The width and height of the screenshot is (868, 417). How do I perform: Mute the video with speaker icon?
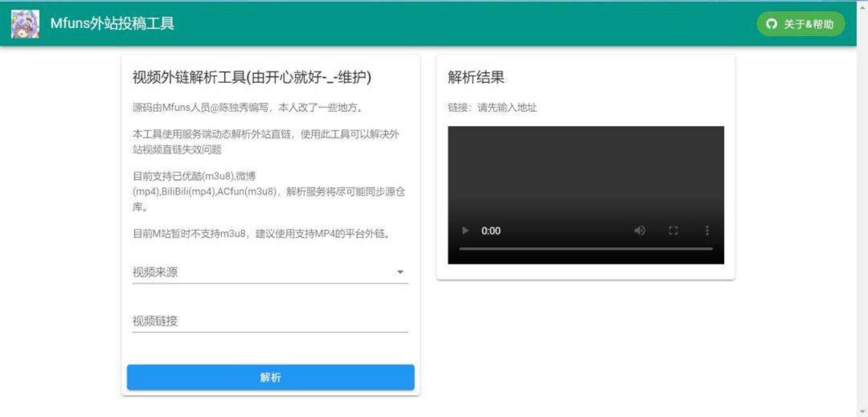point(640,231)
